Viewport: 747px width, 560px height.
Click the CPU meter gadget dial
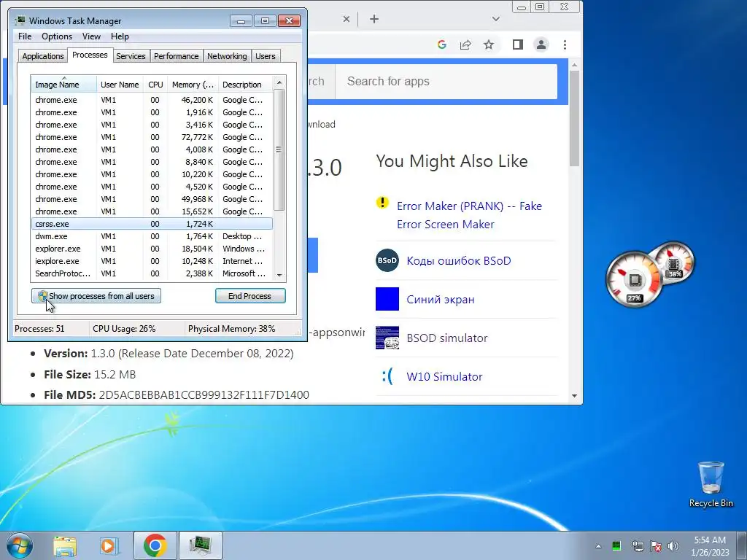point(635,280)
